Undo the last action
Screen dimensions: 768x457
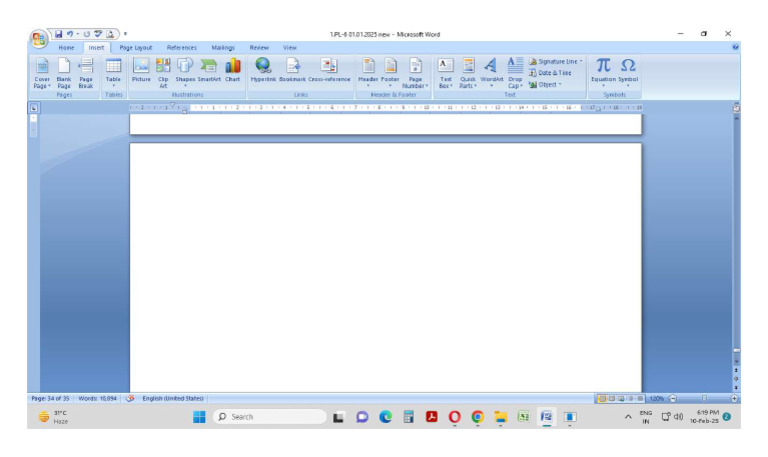tap(70, 34)
